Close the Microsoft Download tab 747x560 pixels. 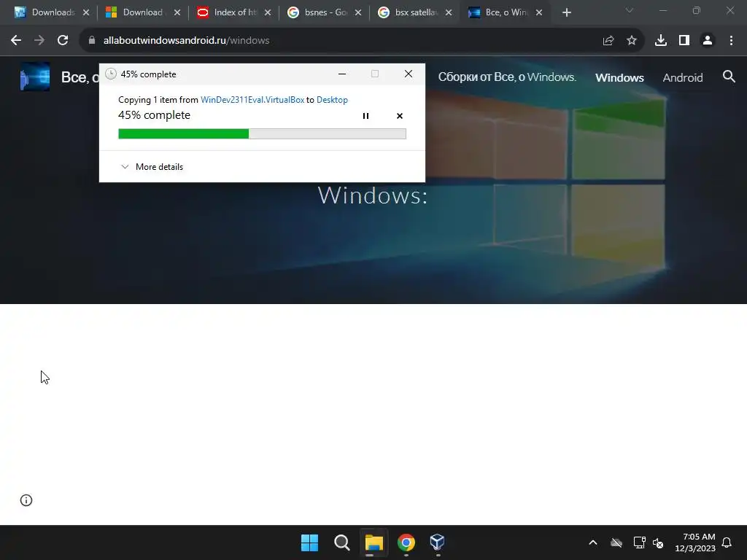click(177, 13)
